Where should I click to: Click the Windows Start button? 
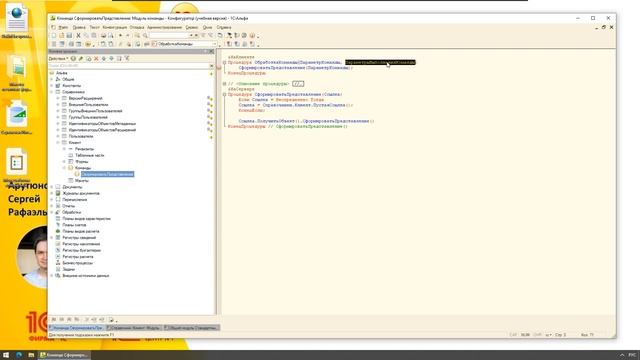(x=6, y=355)
